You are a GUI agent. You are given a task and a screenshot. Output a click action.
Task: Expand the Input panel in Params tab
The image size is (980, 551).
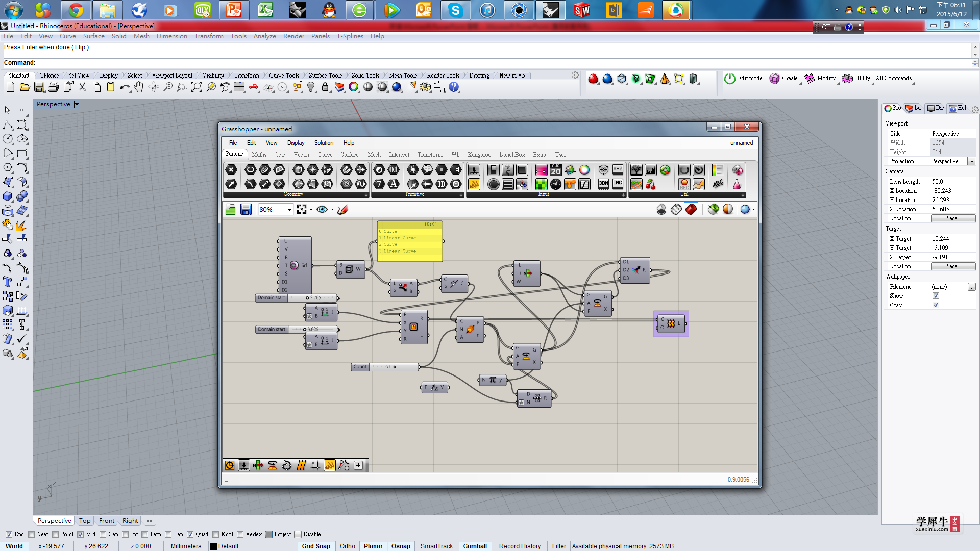623,195
